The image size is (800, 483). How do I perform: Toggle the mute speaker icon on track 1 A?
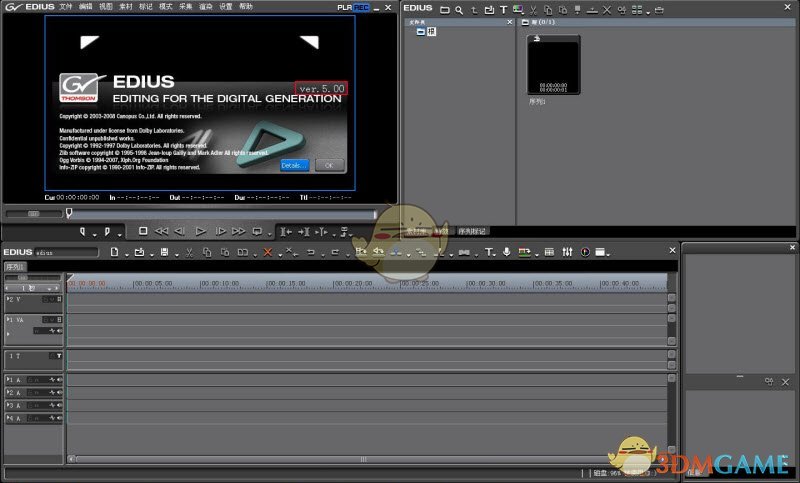(x=60, y=379)
